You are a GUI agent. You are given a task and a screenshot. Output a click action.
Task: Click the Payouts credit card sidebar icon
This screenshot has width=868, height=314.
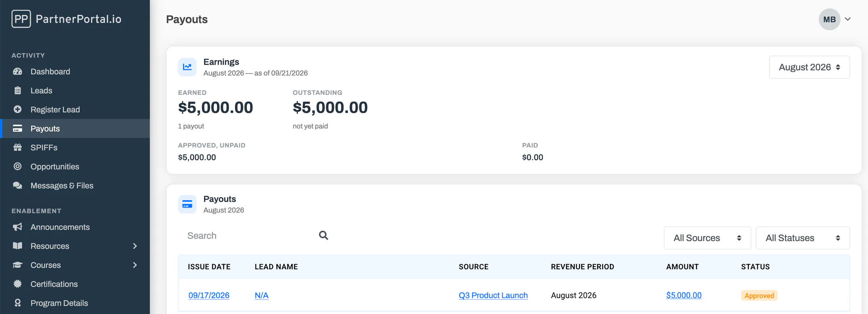pyautogui.click(x=17, y=128)
